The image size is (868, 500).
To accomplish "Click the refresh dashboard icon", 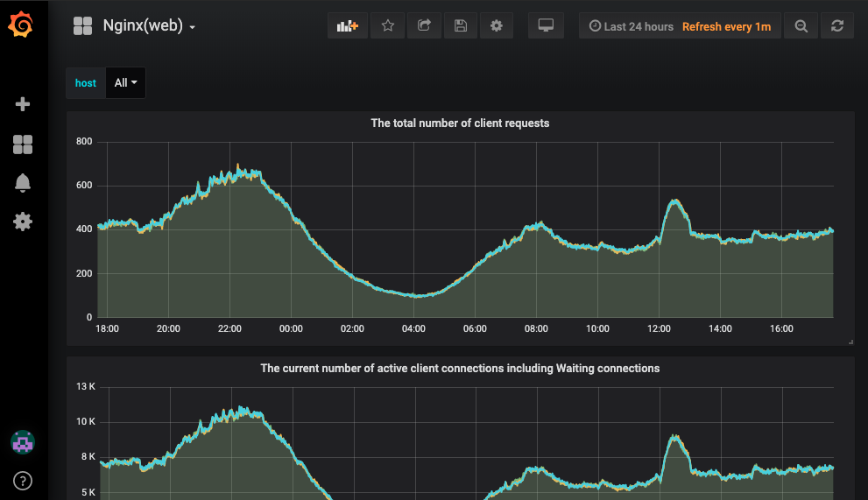I will coord(837,26).
